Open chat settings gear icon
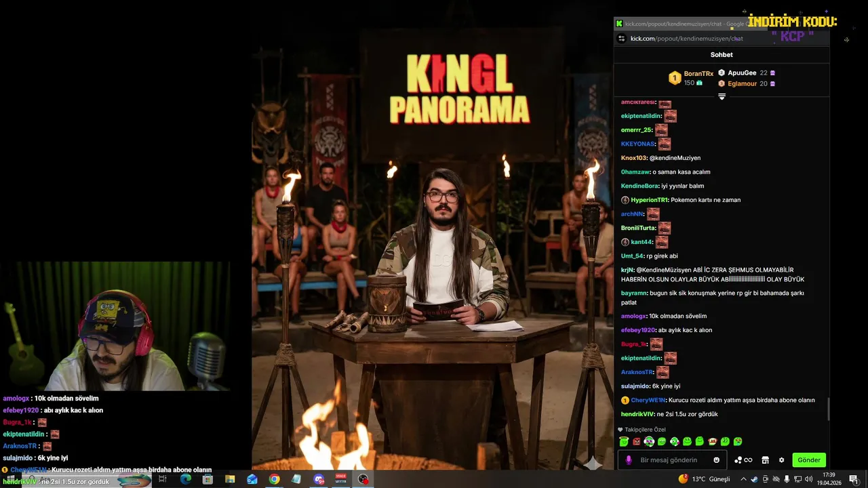The image size is (868, 488). pyautogui.click(x=781, y=460)
